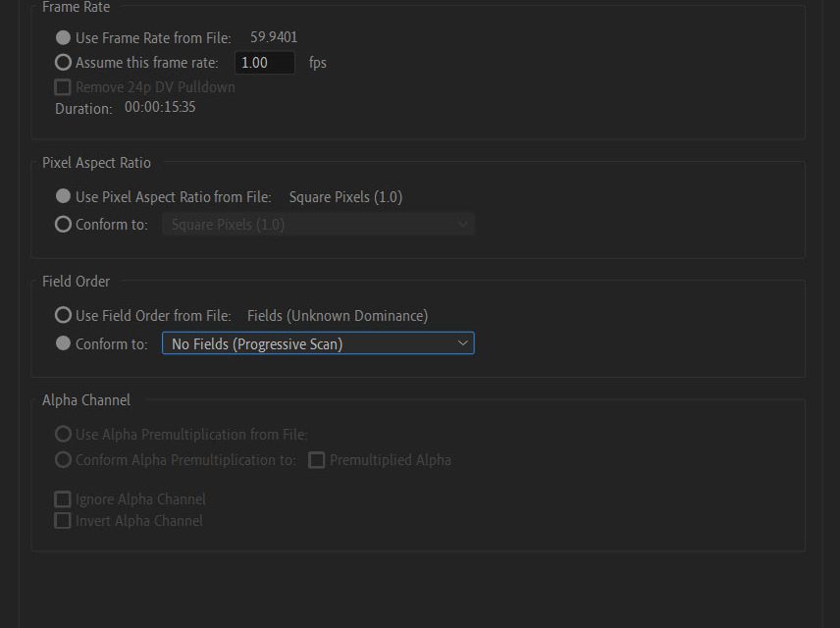840x628 pixels.
Task: Choose Conform to under Pixel Aspect Ratio
Action: pyautogui.click(x=64, y=224)
